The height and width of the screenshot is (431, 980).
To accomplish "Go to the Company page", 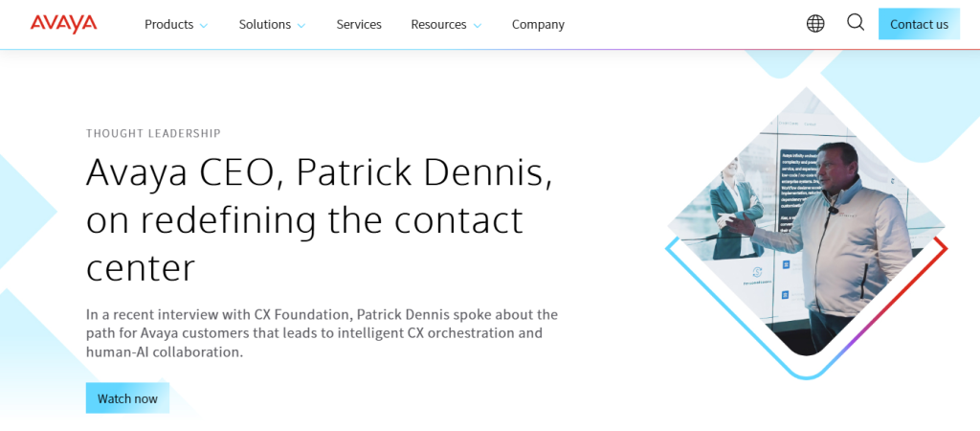I will coord(538,25).
